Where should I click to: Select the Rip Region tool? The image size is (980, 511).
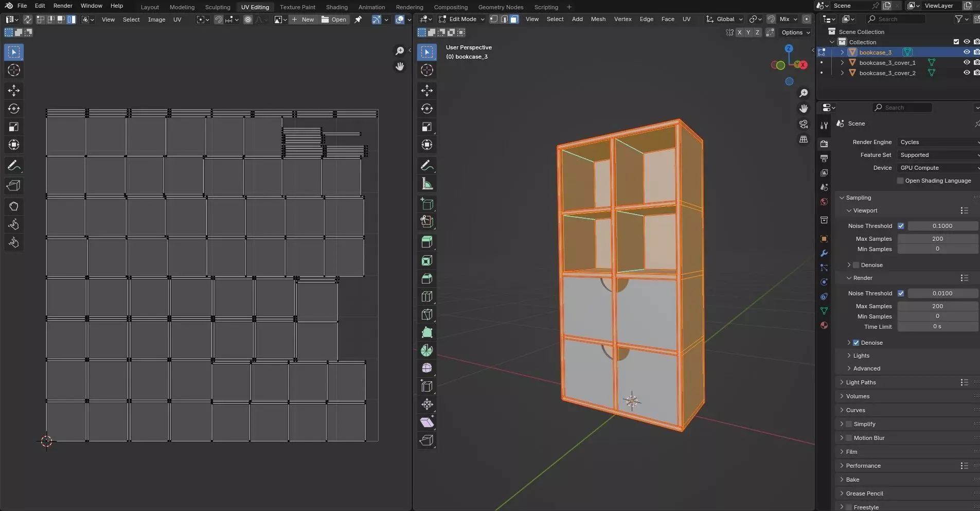tap(427, 440)
